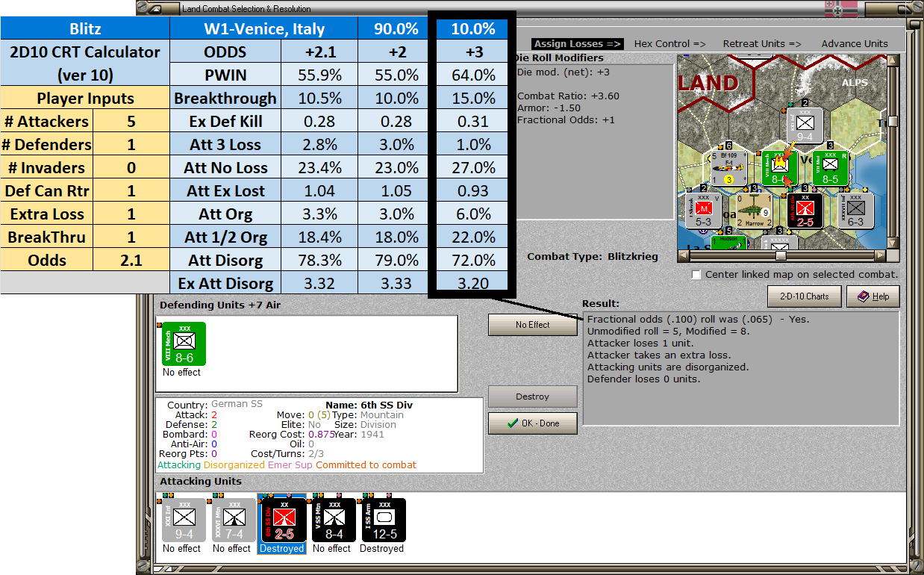Confirm with OK - Done button

tap(532, 423)
